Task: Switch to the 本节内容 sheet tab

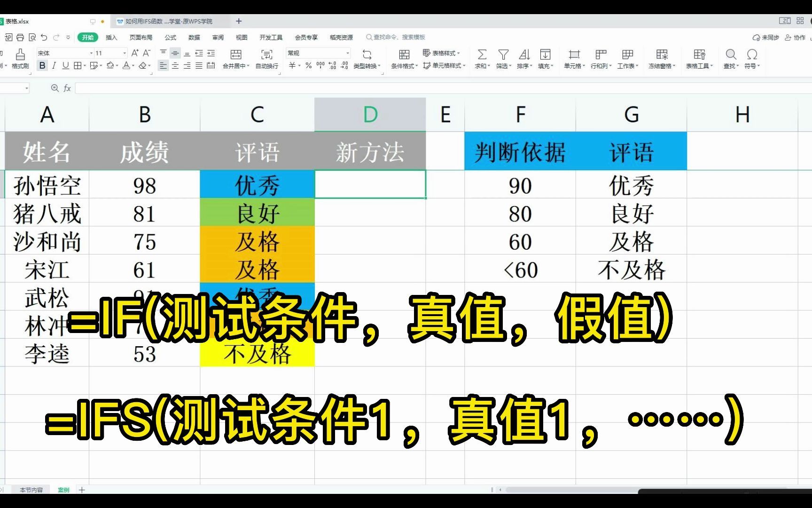Action: pyautogui.click(x=31, y=490)
